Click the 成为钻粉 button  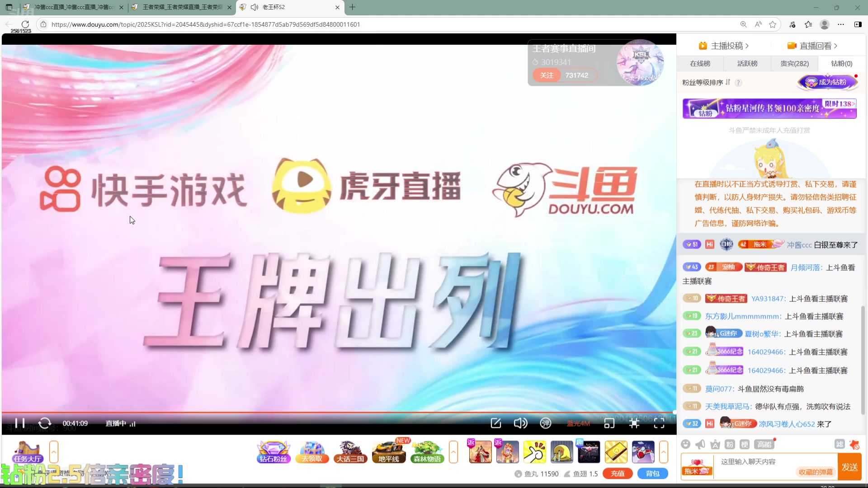828,82
